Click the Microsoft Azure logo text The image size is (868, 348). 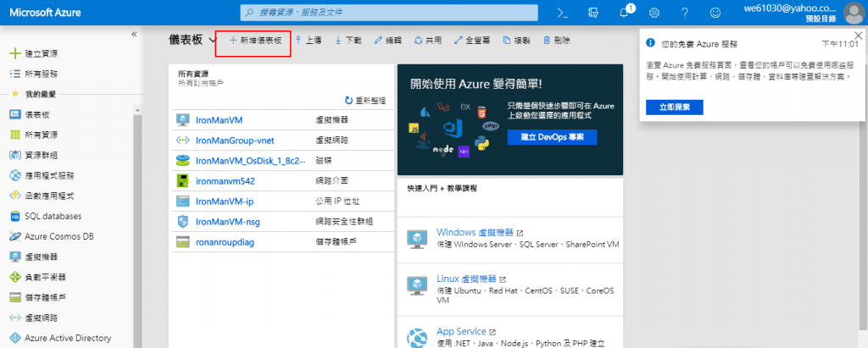pyautogui.click(x=45, y=12)
